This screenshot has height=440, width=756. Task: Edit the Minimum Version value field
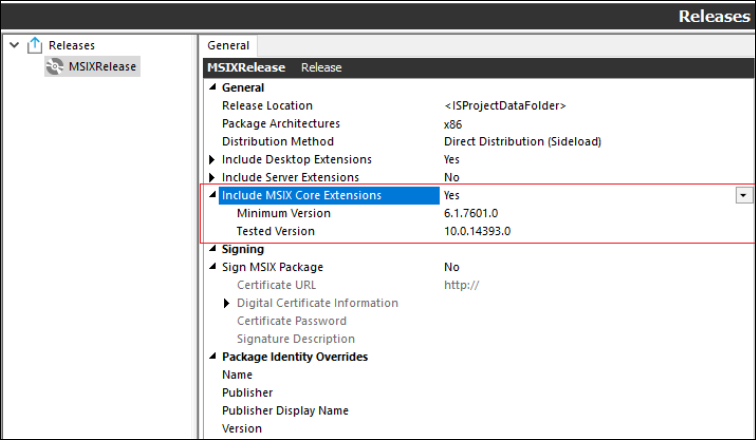coord(590,214)
